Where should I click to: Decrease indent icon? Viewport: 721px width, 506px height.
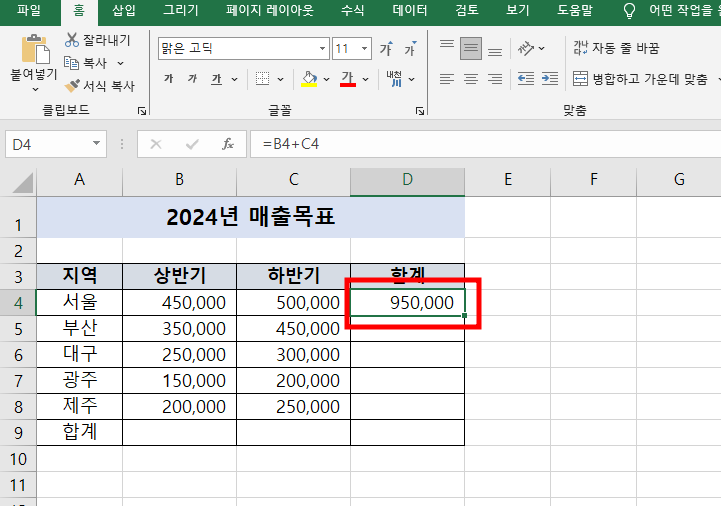pos(526,79)
